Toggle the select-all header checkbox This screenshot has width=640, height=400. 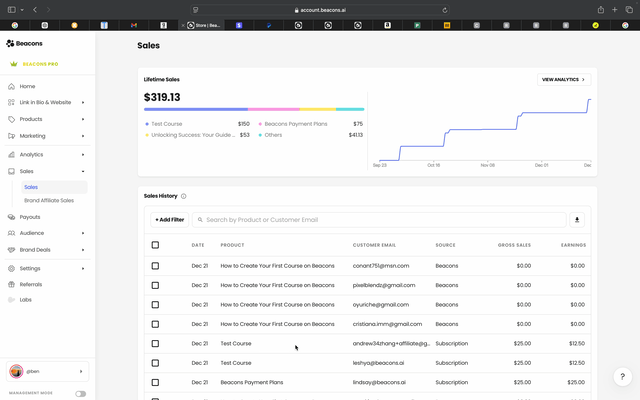[155, 245]
